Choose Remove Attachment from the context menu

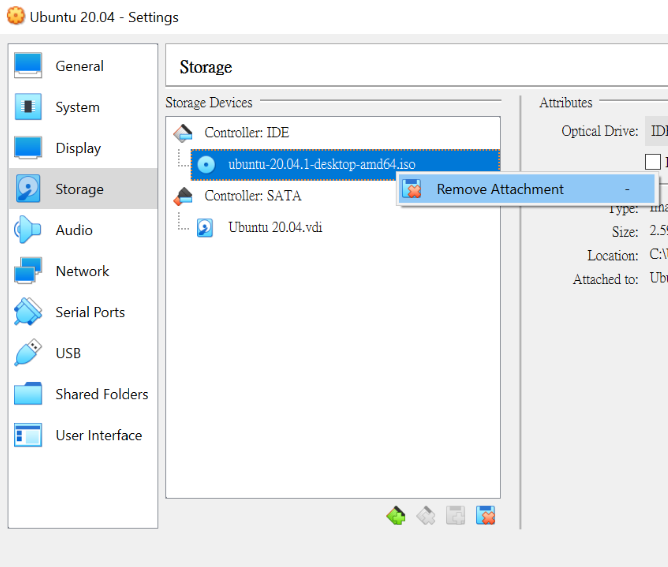tap(527, 189)
